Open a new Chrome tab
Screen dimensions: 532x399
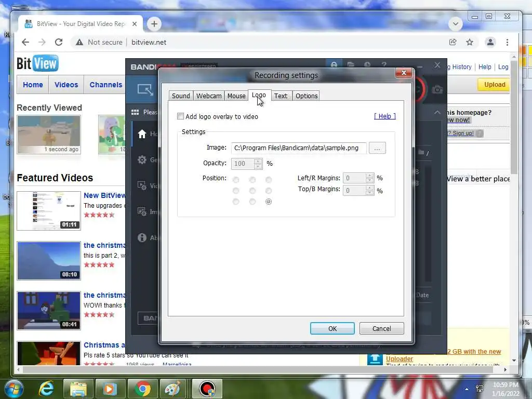[x=154, y=24]
